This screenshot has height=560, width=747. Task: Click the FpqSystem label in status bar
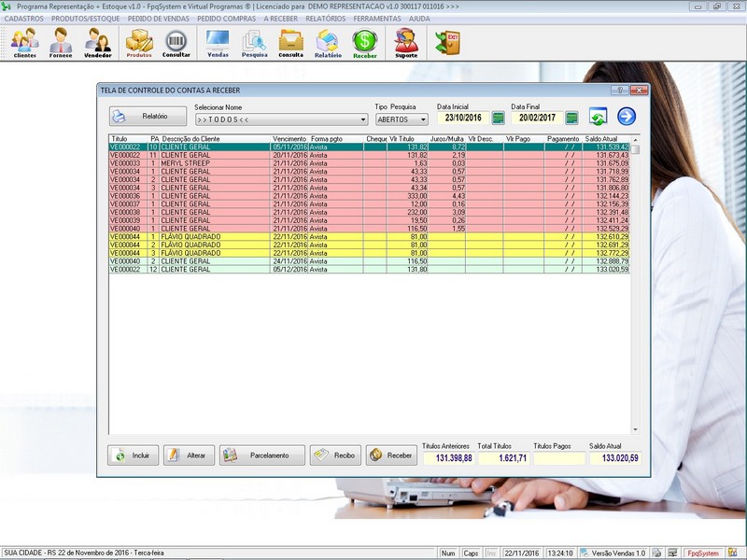point(703,553)
